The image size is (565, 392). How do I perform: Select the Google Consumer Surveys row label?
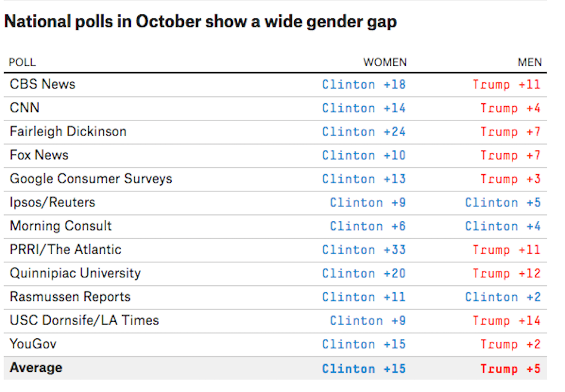tap(91, 179)
